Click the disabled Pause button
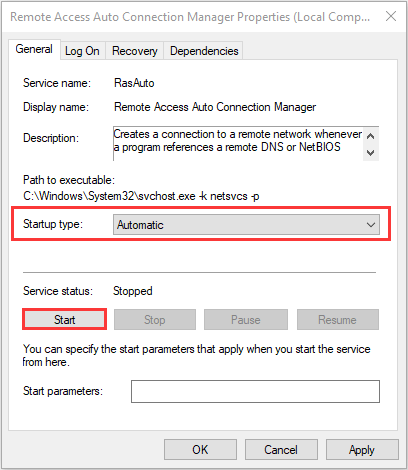Viewport: 408px width, 470px height. click(246, 319)
